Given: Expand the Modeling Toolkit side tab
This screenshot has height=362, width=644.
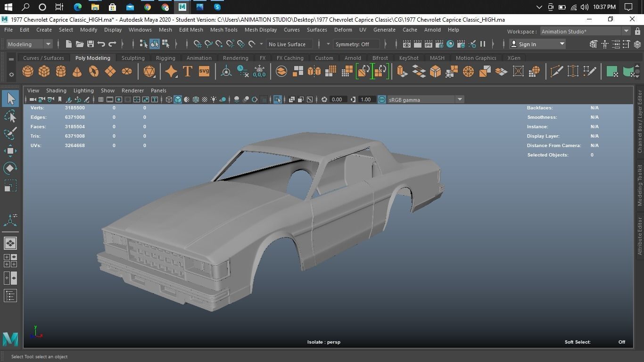Looking at the screenshot, I should pos(639,185).
